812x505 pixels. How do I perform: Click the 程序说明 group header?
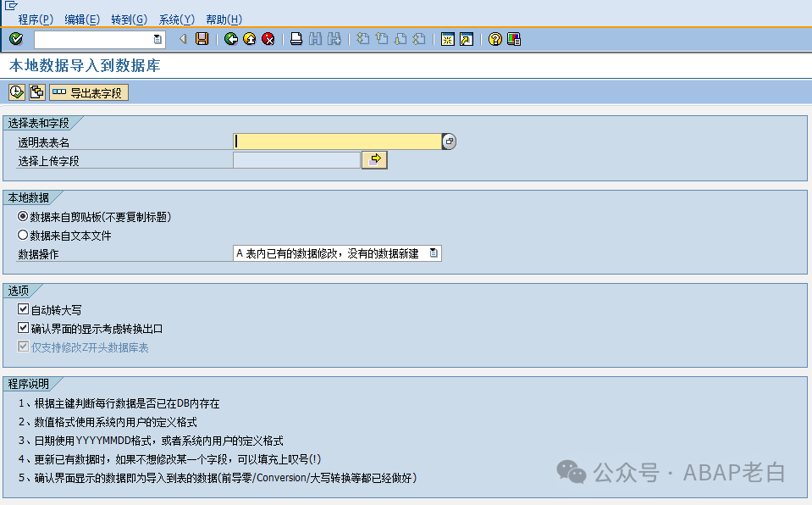click(29, 384)
